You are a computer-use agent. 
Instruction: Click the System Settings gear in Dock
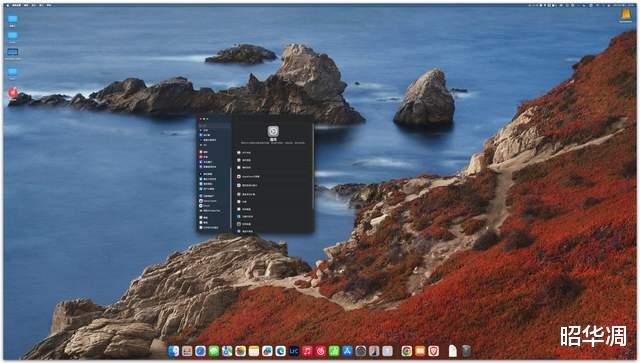[x=360, y=351]
